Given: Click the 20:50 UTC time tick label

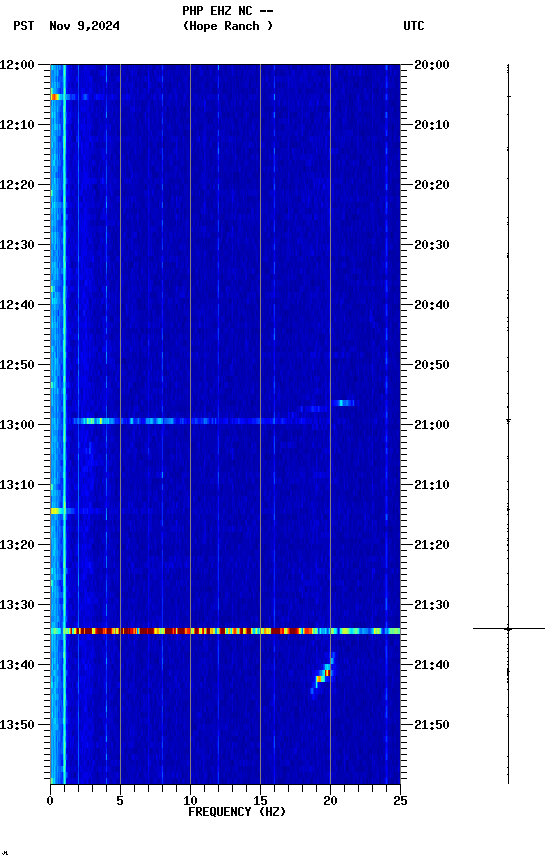Looking at the screenshot, I should tap(432, 365).
